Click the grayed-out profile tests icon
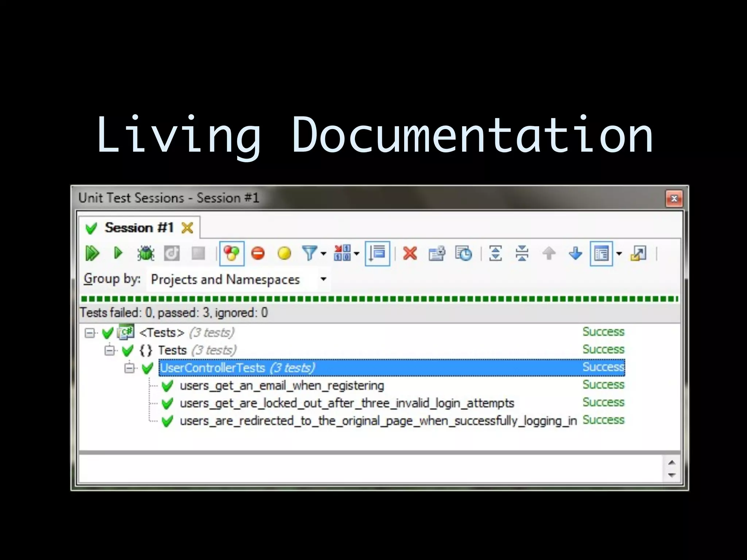The image size is (747, 560). (x=172, y=253)
